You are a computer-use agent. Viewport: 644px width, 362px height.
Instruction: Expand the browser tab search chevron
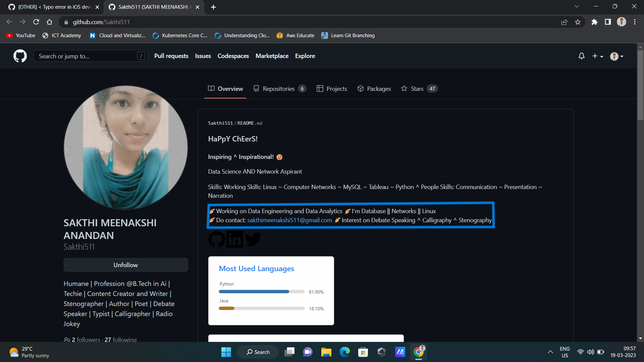pos(577,6)
